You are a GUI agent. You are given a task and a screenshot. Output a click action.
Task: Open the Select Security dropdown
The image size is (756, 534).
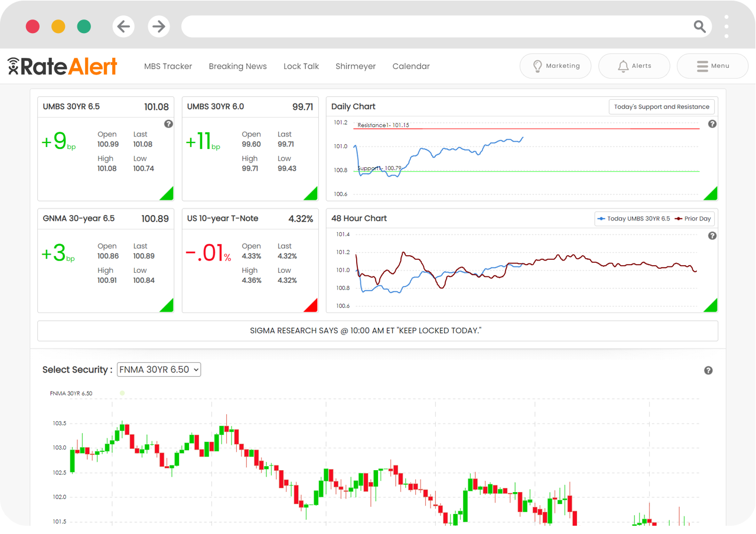point(159,370)
